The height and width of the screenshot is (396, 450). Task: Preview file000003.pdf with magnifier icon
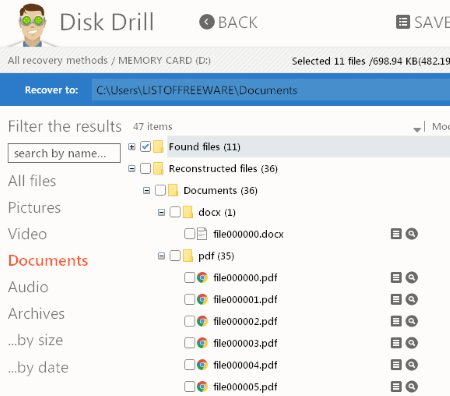pyautogui.click(x=412, y=343)
